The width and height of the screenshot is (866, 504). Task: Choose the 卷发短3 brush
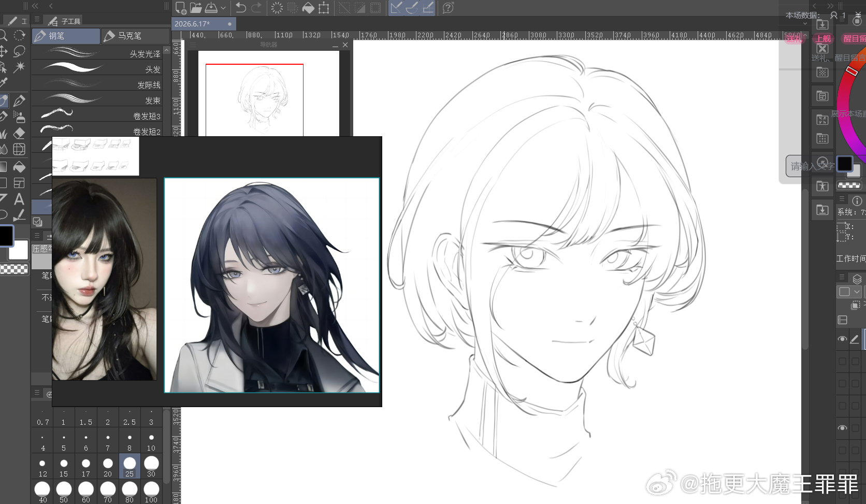pos(97,115)
